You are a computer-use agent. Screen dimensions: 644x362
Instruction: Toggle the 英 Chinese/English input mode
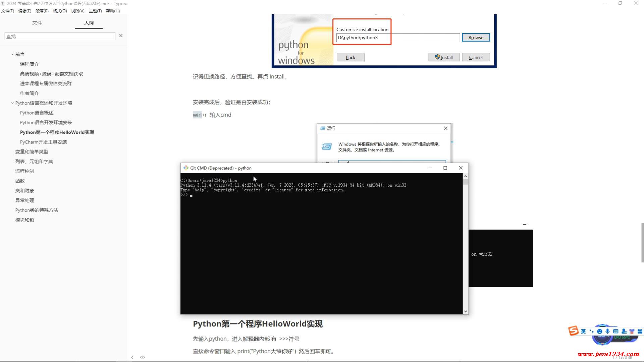583,331
